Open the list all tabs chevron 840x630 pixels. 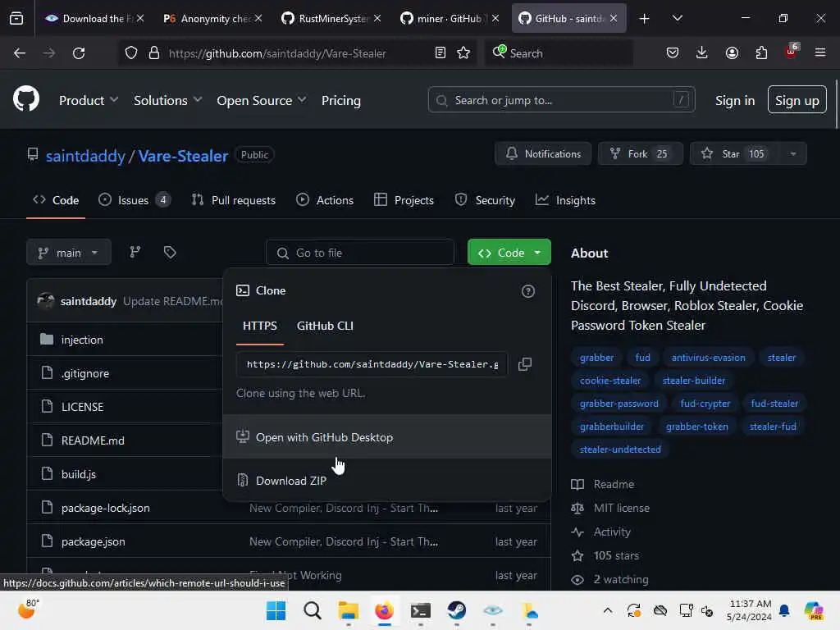pos(677,18)
